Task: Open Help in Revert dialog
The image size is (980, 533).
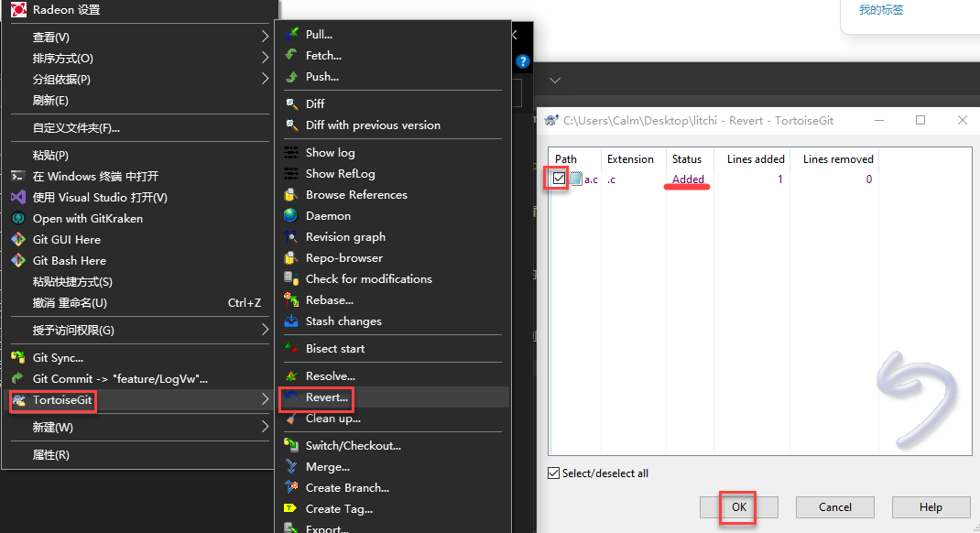Action: point(931,507)
